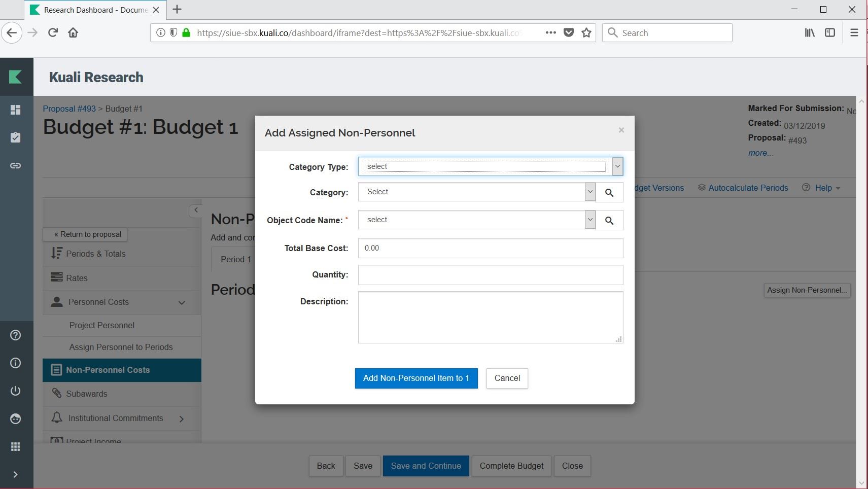
Task: Open the apps grid icon in sidebar
Action: click(x=16, y=446)
